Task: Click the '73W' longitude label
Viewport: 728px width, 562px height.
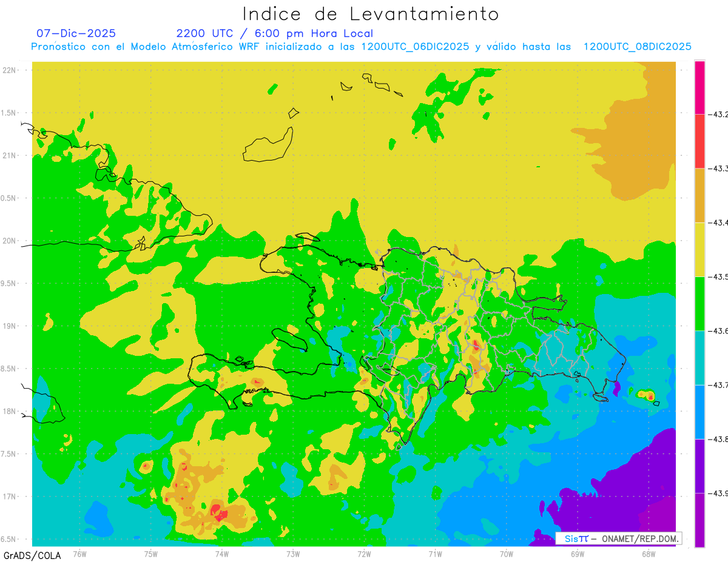Action: pyautogui.click(x=293, y=553)
